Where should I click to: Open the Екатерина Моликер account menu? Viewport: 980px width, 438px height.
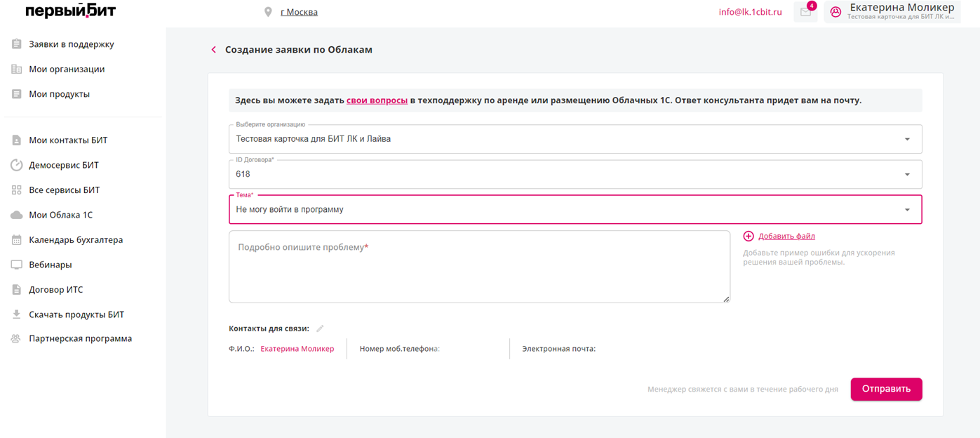tap(892, 12)
